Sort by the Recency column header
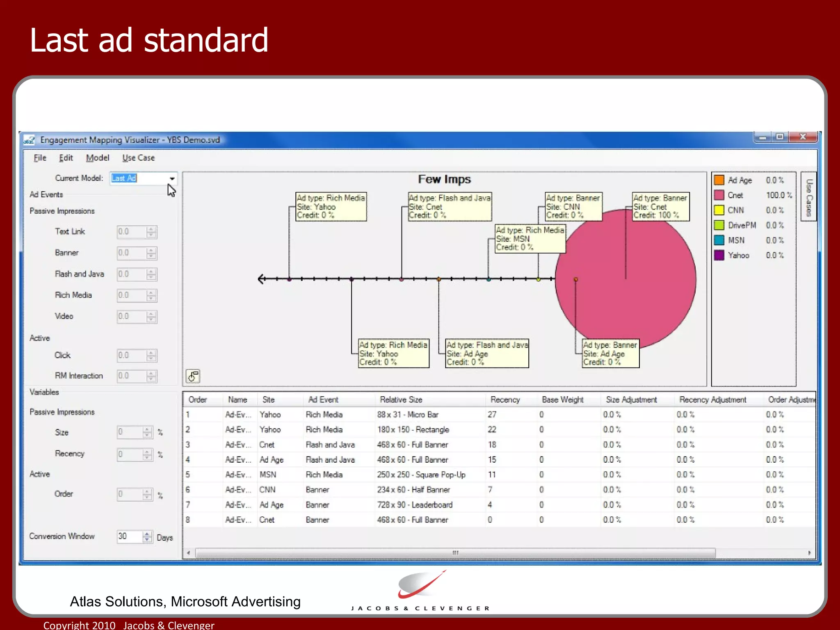This screenshot has width=840, height=630. pyautogui.click(x=505, y=399)
